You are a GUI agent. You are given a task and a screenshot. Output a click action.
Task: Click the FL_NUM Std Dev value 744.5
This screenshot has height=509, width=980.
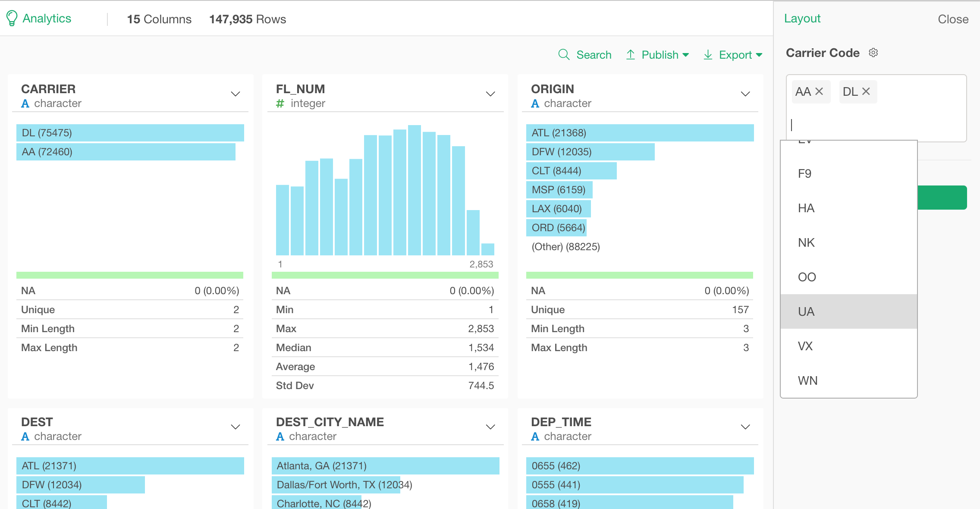[x=481, y=386]
